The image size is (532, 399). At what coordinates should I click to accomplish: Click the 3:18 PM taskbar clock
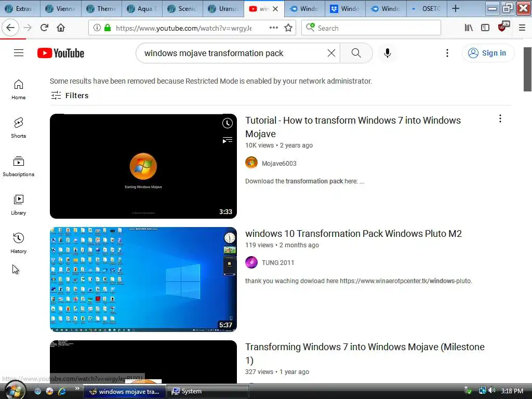pyautogui.click(x=512, y=391)
